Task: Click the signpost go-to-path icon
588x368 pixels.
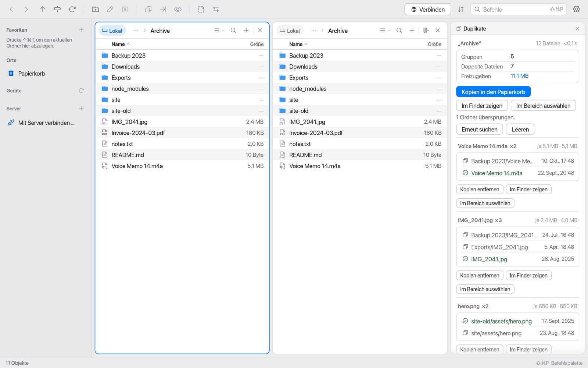Action: click(57, 9)
